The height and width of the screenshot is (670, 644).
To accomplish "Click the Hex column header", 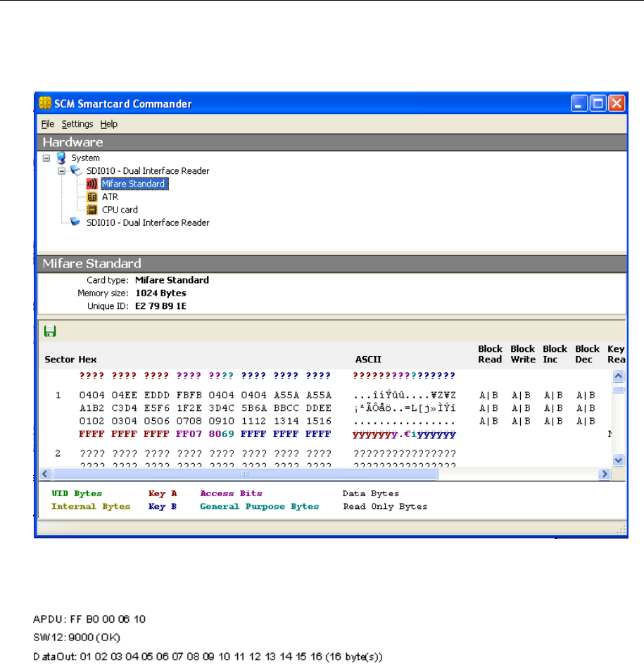I will 87,360.
